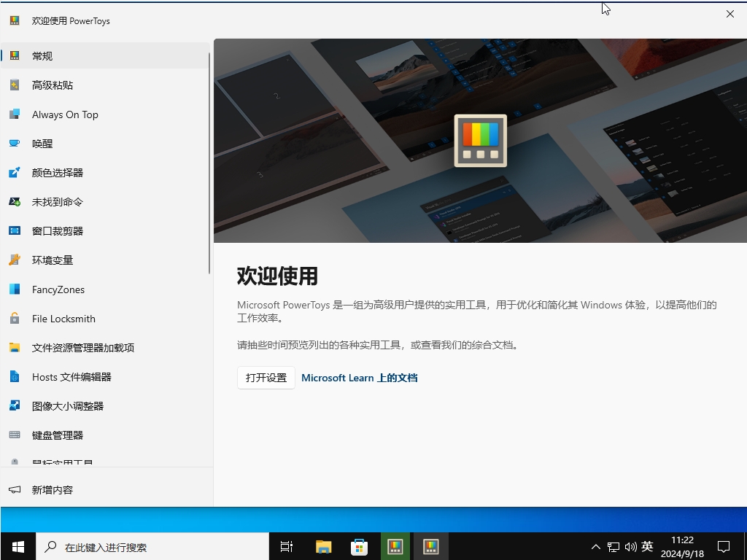This screenshot has height=560, width=747.
Task: Click the 未找到命令 icon
Action: (15, 202)
